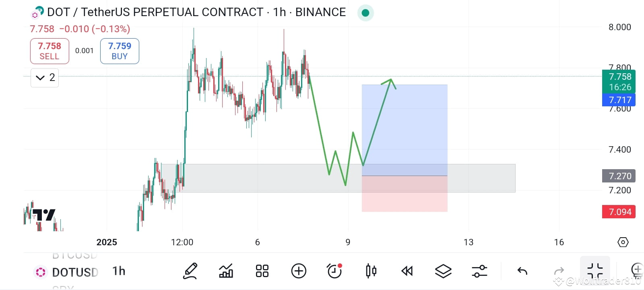
Task: Open the indicators chart icon
Action: [226, 271]
